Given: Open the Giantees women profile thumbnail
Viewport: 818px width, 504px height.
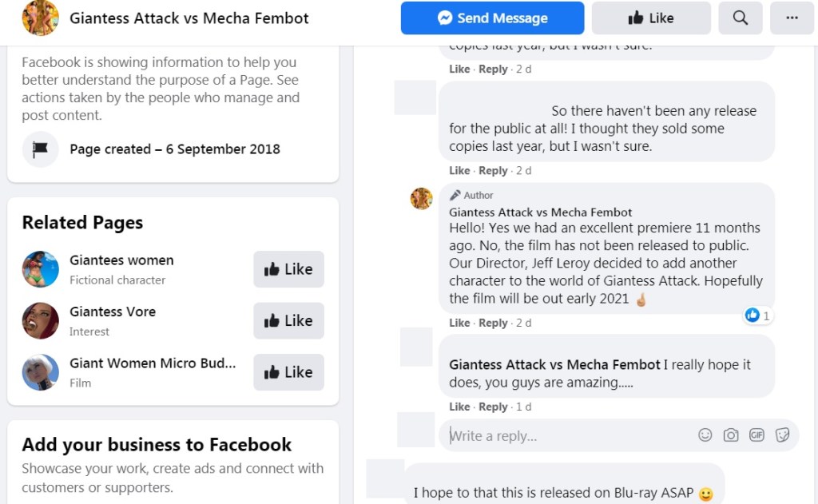Looking at the screenshot, I should click(40, 269).
